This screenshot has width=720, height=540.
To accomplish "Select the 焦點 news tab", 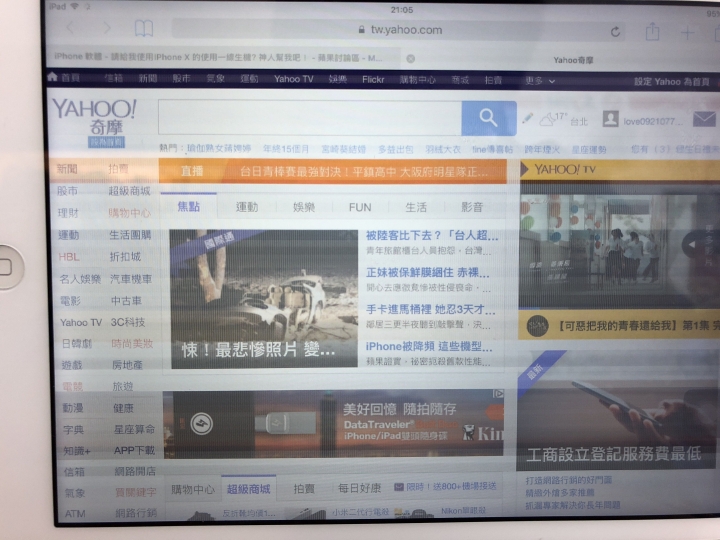I will click(x=189, y=207).
